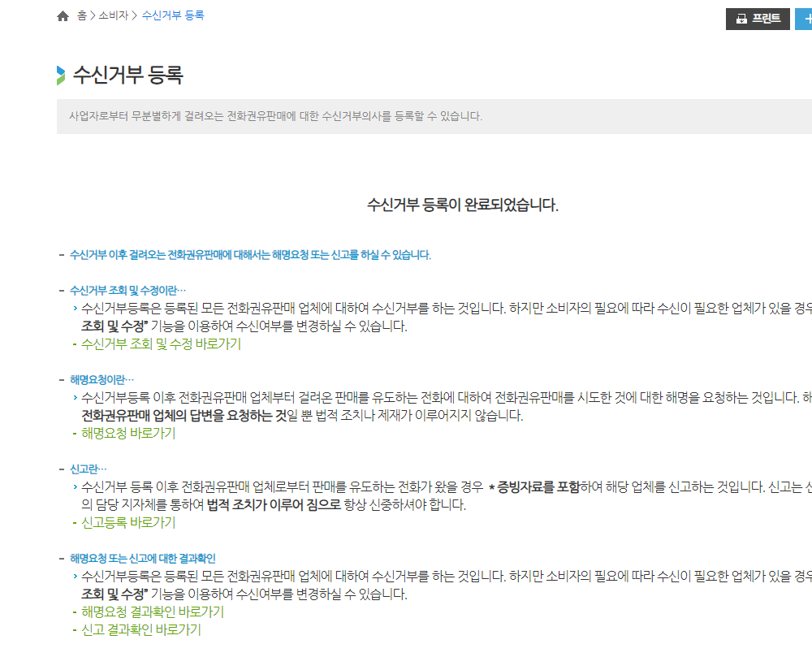This screenshot has height=657, width=812.
Task: Click the 프린트 button
Action: [757, 19]
